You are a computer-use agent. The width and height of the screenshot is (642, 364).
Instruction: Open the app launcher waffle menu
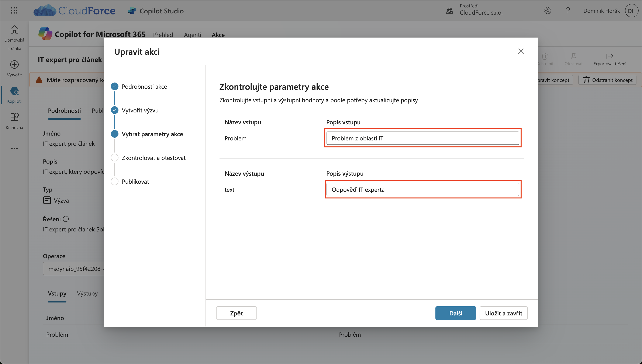click(x=14, y=11)
